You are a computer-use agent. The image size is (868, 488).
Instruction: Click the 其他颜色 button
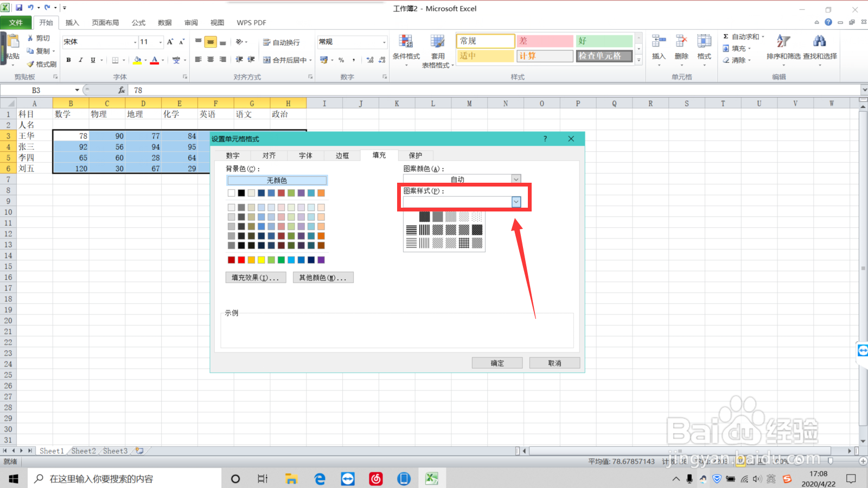click(x=323, y=278)
